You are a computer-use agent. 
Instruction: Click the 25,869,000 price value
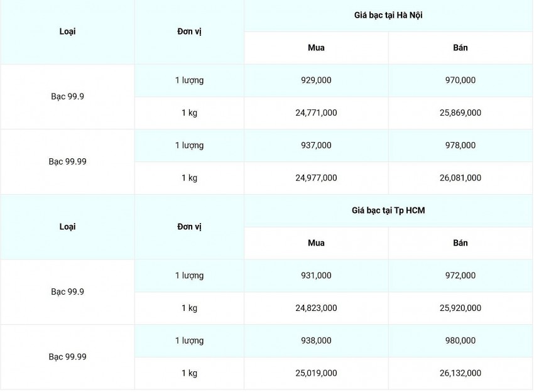click(460, 113)
